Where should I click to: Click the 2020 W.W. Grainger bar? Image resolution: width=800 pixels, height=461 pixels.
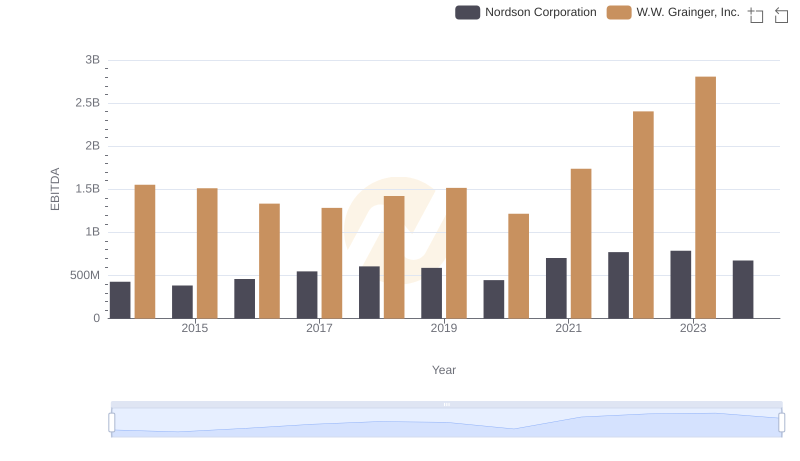[x=518, y=266]
